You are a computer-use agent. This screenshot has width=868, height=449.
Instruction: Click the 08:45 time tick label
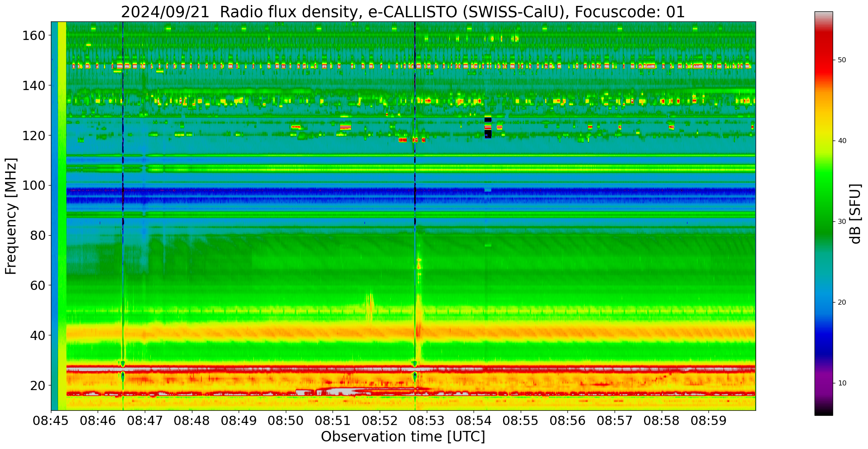tap(51, 421)
